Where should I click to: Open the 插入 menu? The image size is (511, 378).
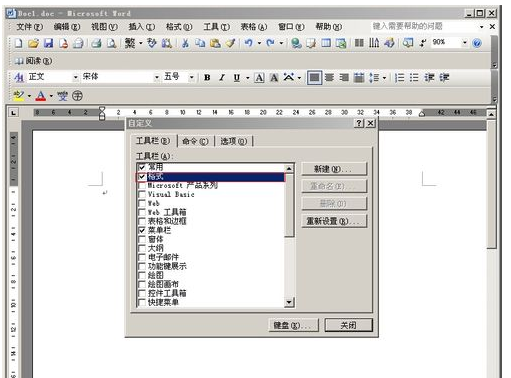(142, 27)
